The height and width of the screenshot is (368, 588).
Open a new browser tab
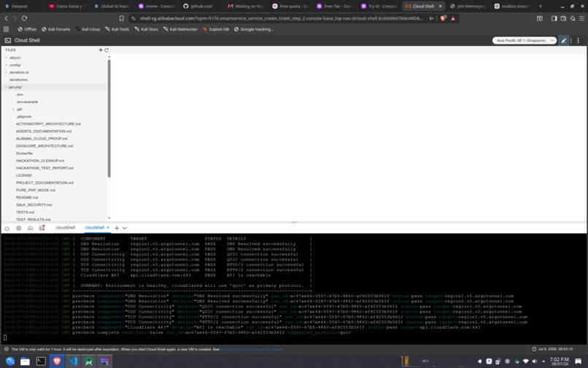[541, 6]
